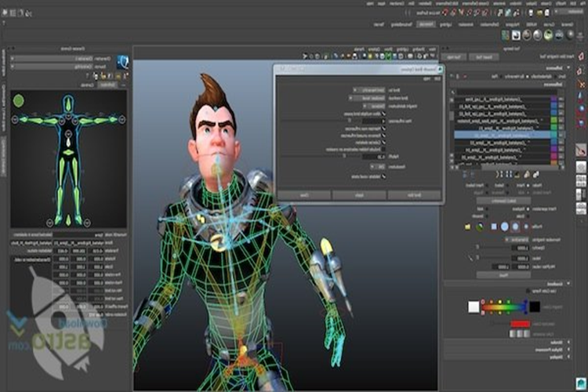Toggle the last checkbox in Smooth Bind Options

[383, 176]
